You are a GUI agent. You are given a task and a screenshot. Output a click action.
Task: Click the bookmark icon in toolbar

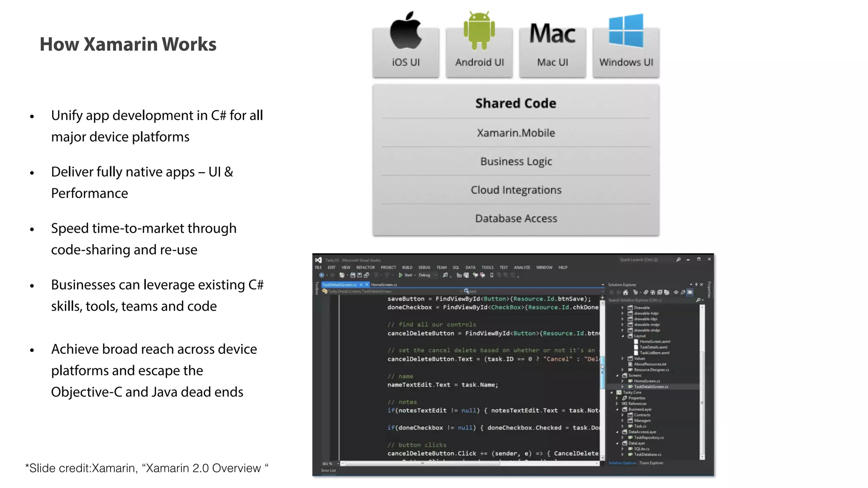492,275
